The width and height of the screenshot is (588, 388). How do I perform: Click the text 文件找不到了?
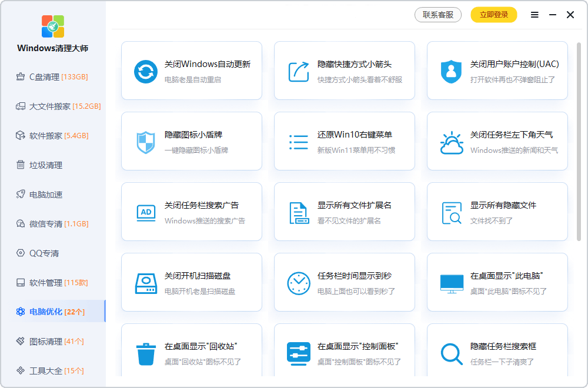(x=492, y=221)
